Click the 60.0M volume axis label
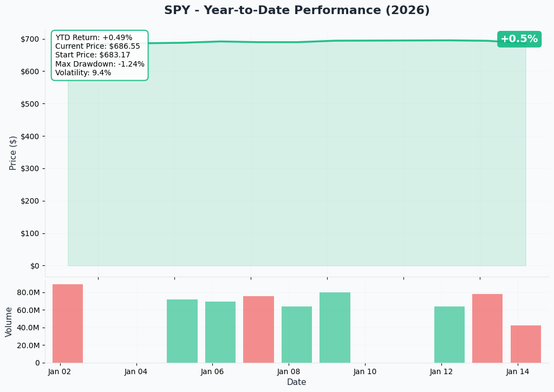The height and width of the screenshot is (392, 554). coord(28,310)
